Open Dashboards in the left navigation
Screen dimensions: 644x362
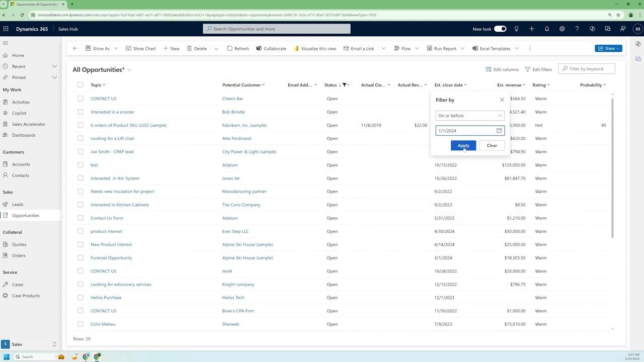tap(24, 135)
